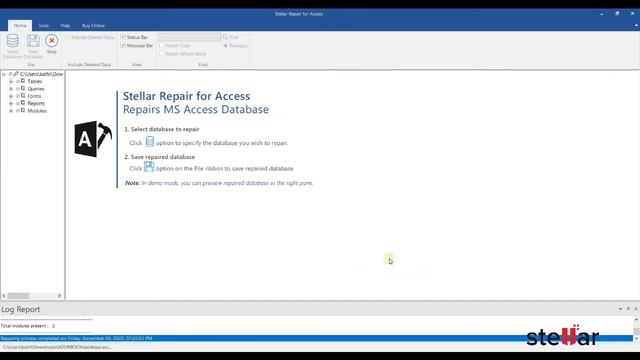Open the Help ribbon tab
Screen dimensions: 640x360
tap(65, 25)
